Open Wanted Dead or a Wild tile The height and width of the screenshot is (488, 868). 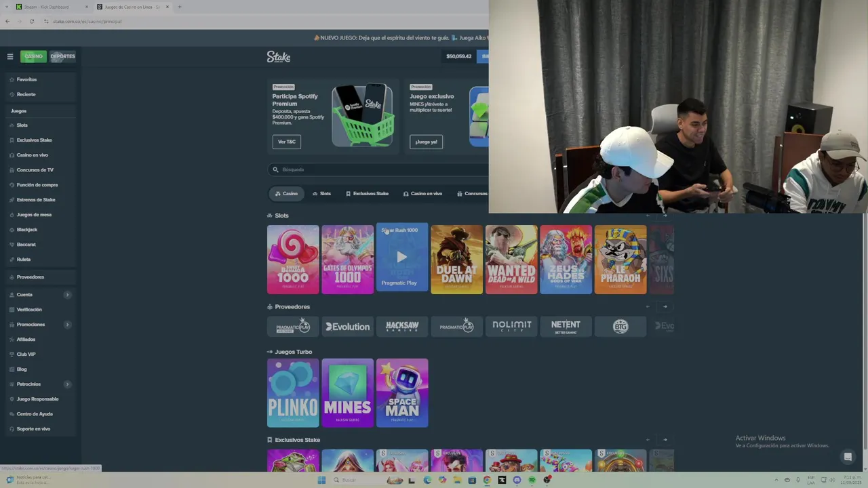coord(511,260)
